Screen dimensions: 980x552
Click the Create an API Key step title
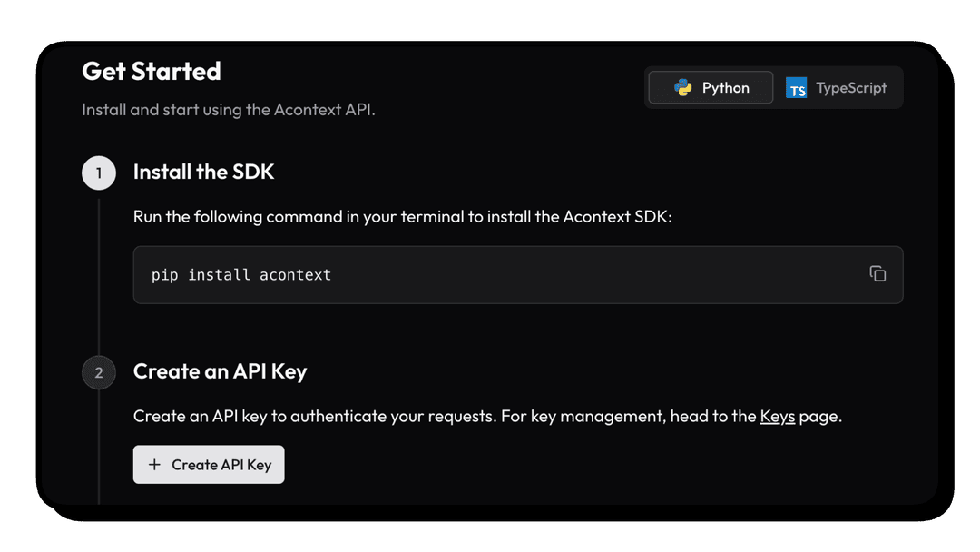pos(220,371)
